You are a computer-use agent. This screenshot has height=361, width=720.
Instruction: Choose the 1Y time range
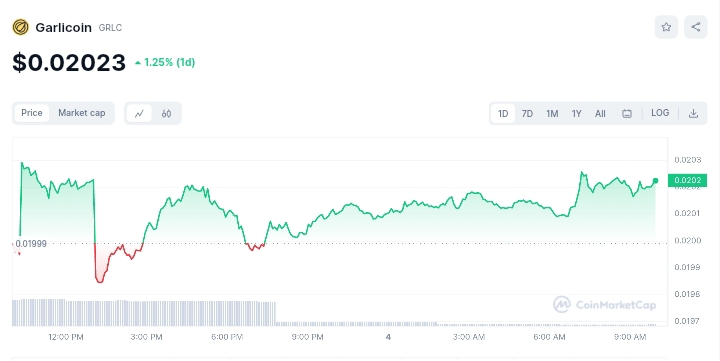pos(576,113)
